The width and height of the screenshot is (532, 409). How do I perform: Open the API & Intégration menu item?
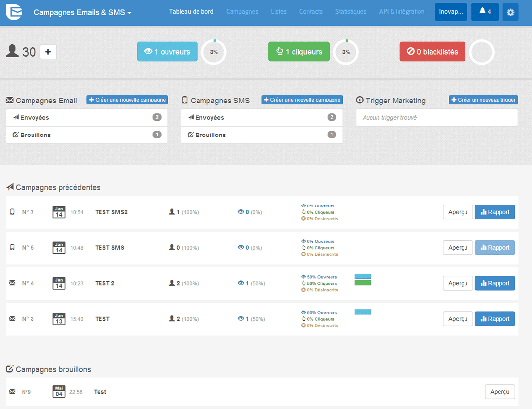click(402, 12)
